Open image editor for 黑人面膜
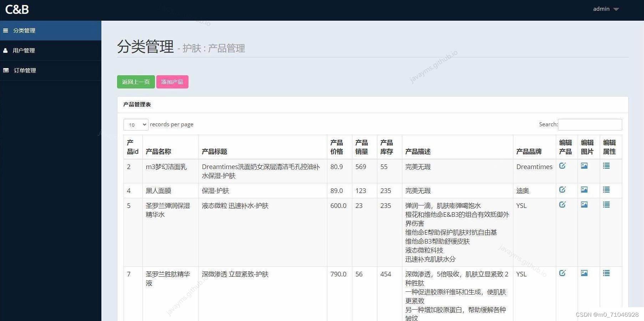 click(584, 190)
